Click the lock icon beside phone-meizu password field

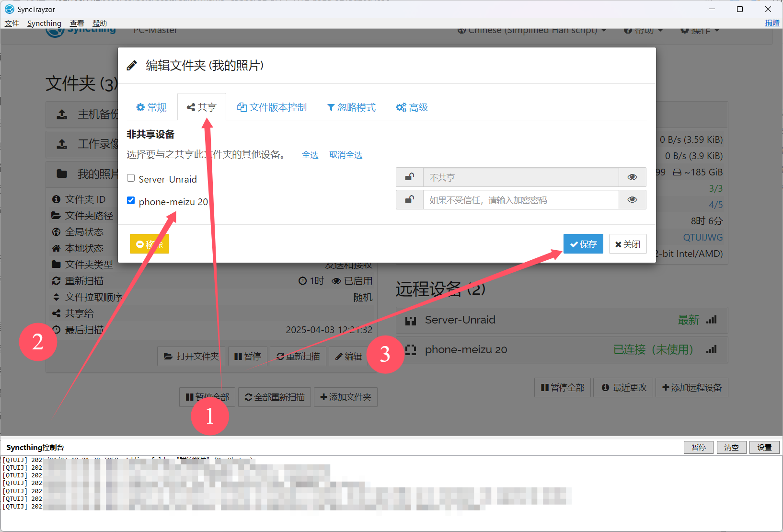409,200
